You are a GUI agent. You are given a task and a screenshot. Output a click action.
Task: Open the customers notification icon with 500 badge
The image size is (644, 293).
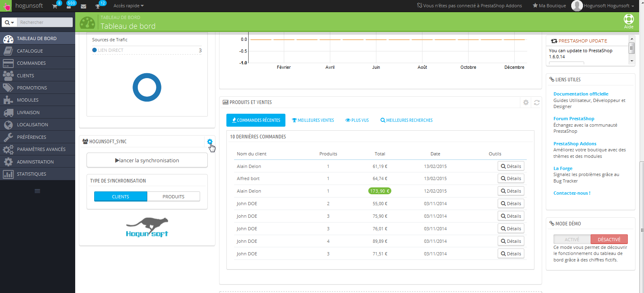click(x=68, y=6)
